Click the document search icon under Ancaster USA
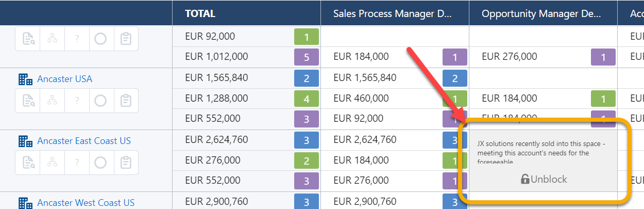 28,101
